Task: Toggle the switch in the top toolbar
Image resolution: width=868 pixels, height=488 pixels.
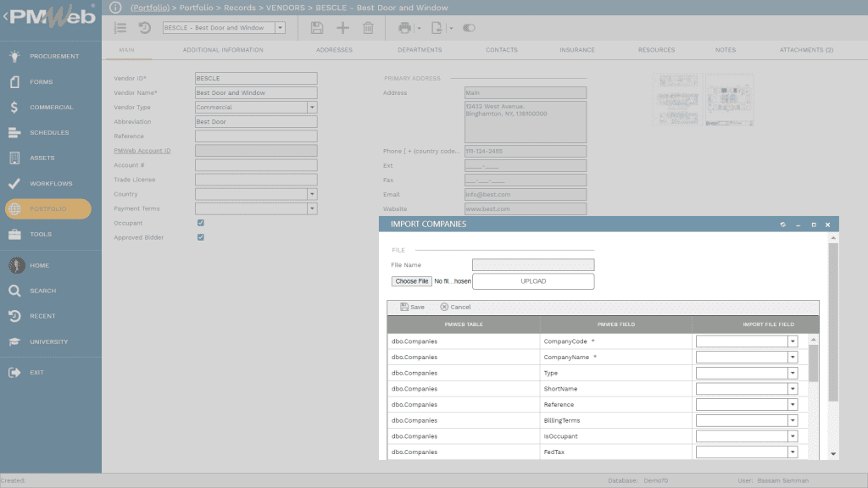Action: 469,28
